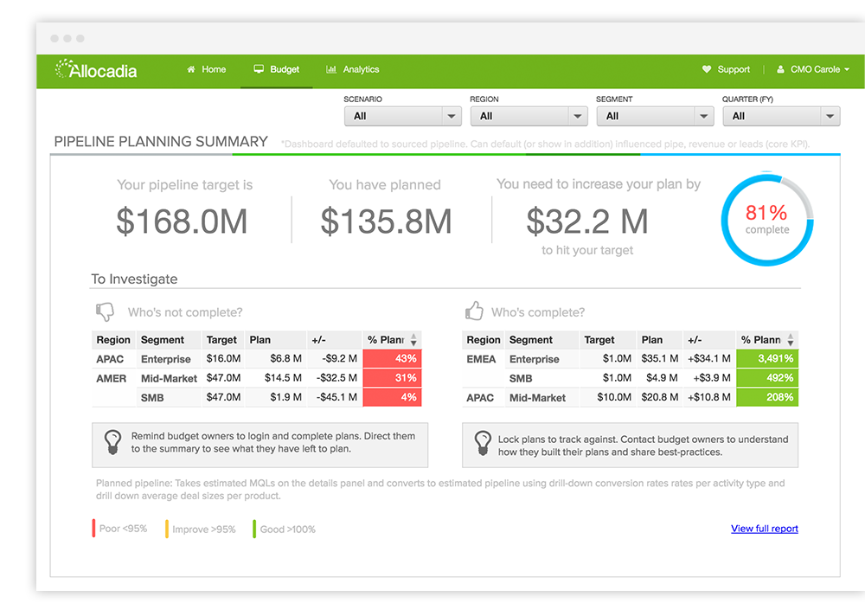Click the green 208% cell
The width and height of the screenshot is (865, 616).
[x=767, y=397]
